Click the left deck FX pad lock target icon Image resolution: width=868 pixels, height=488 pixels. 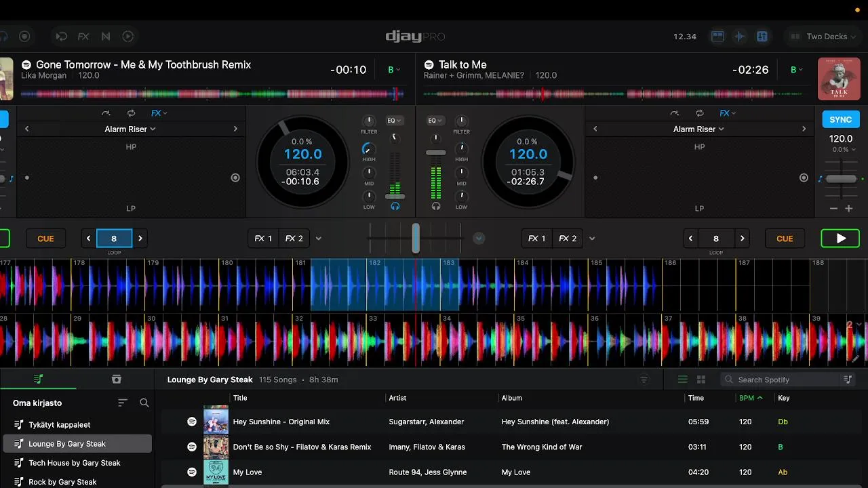(235, 178)
